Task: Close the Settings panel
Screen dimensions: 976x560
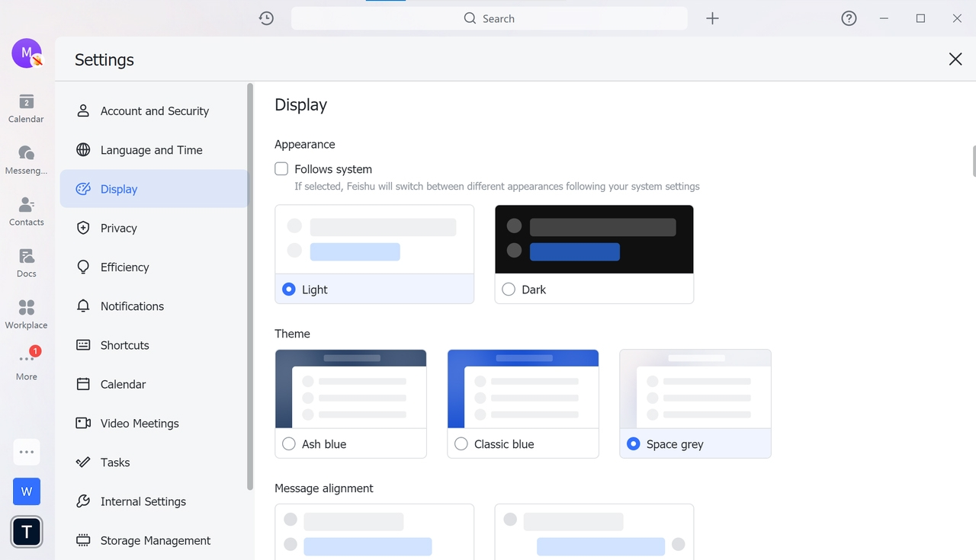Action: coord(955,59)
